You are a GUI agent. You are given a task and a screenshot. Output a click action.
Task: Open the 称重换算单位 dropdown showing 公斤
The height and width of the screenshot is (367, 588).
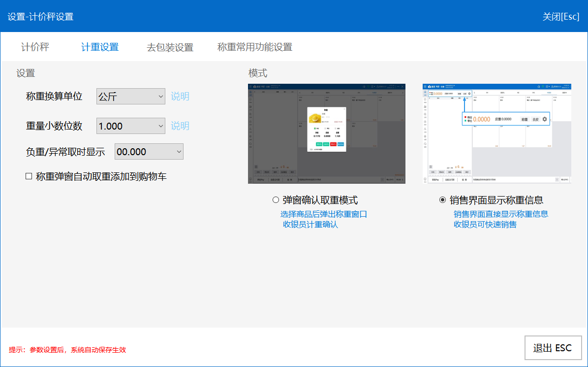(x=131, y=97)
